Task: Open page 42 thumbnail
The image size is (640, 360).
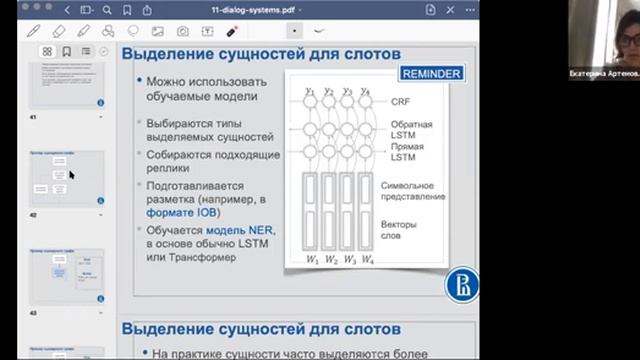Action: click(x=67, y=179)
